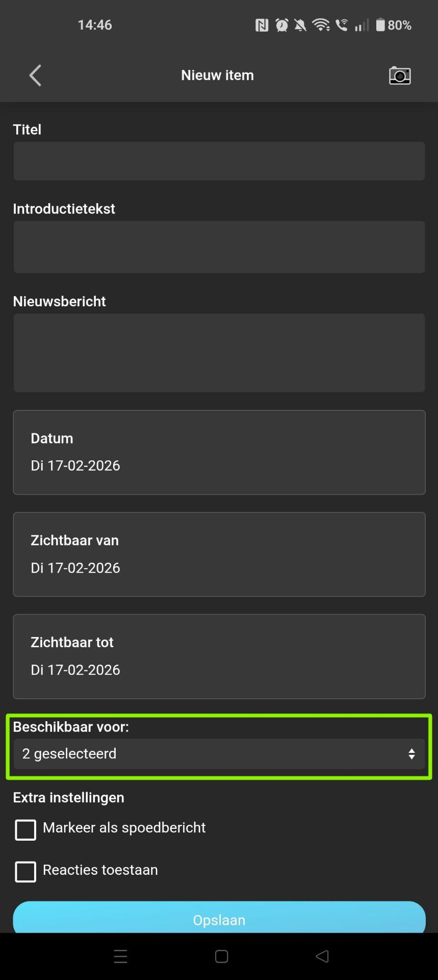438x980 pixels.
Task: Tap the Wi-Fi status icon
Action: coord(321,25)
